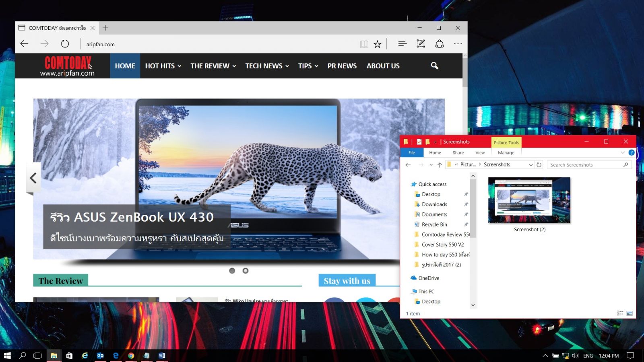644x362 pixels.
Task: Expand the HOT HITS menu
Action: click(163, 66)
